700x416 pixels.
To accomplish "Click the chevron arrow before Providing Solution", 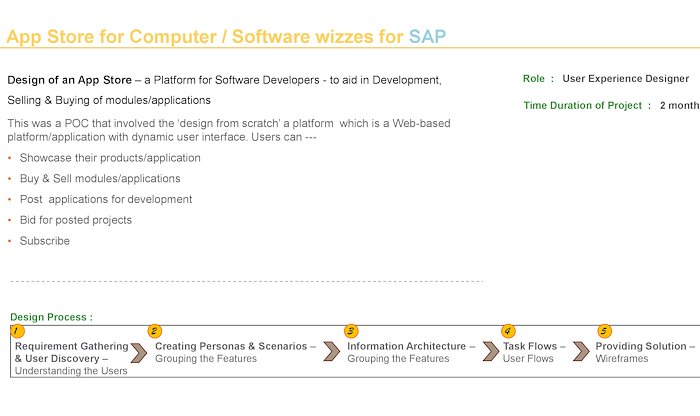I will (x=581, y=351).
